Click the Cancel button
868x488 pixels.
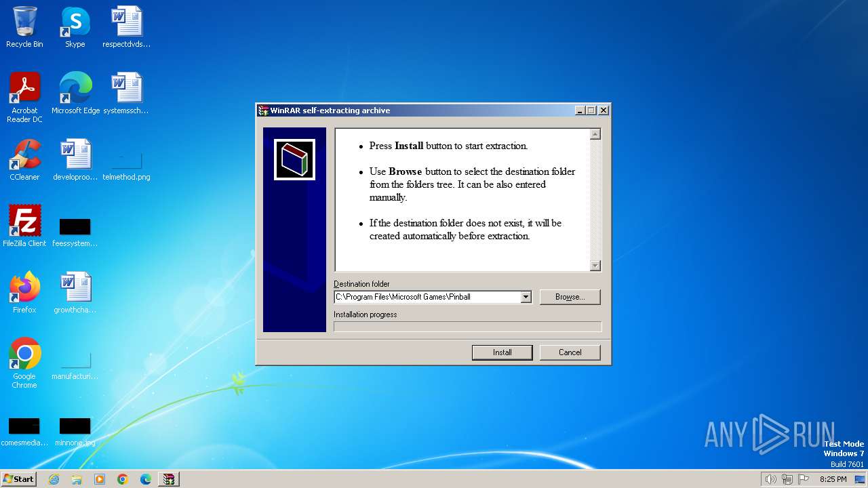(570, 352)
